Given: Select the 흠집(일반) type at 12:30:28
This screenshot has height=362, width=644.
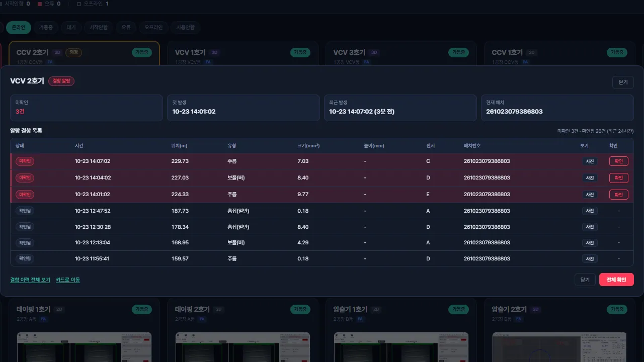Looking at the screenshot, I should pyautogui.click(x=238, y=227).
